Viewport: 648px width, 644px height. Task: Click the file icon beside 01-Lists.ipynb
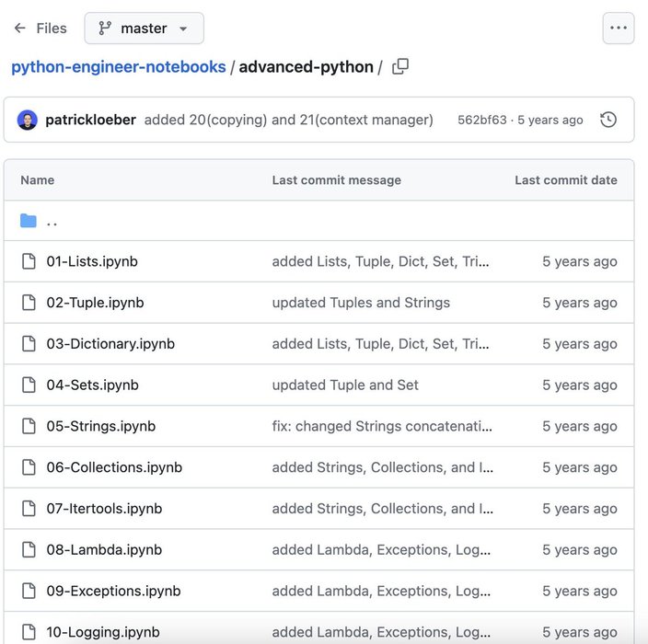(29, 261)
